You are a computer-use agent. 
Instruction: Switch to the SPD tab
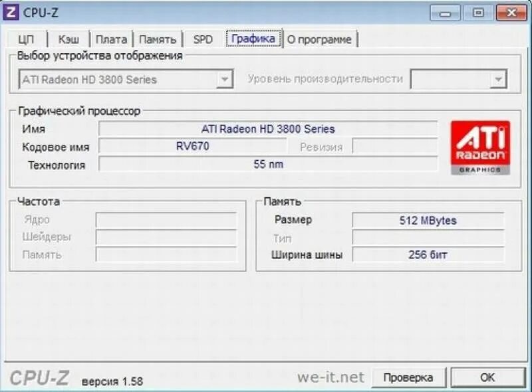tap(202, 39)
